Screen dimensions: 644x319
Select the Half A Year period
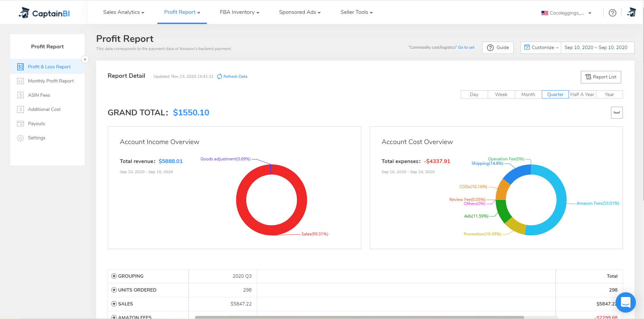coord(582,94)
